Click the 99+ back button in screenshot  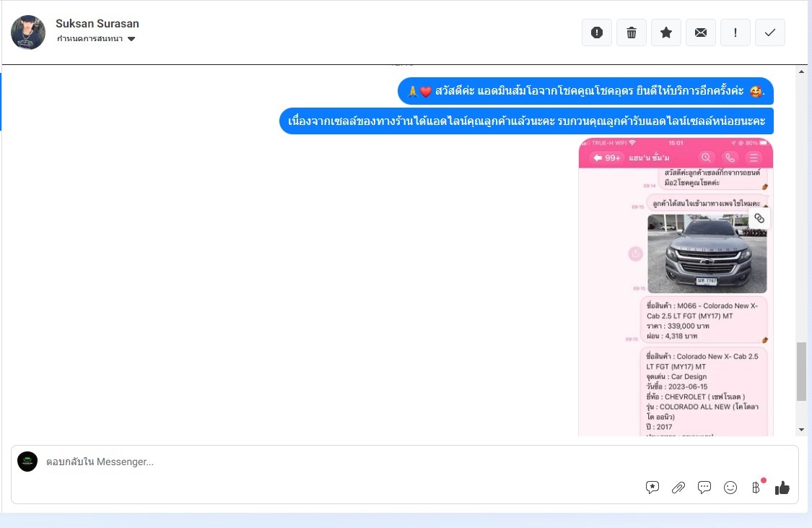607,157
